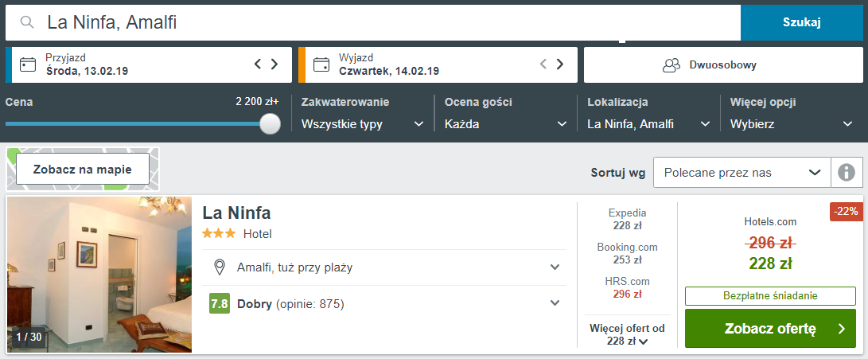
Task: Click the sorting info icon
Action: pos(847,172)
